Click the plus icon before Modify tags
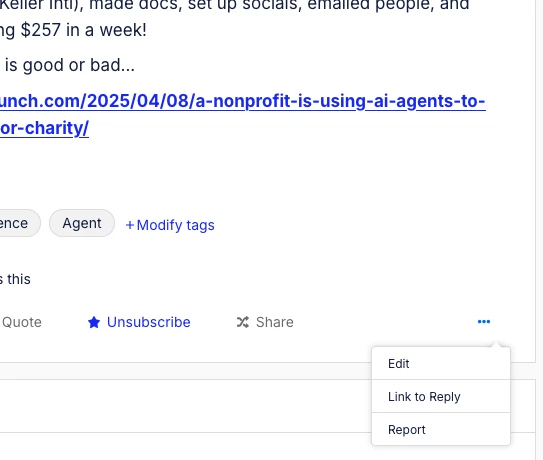 click(x=130, y=225)
